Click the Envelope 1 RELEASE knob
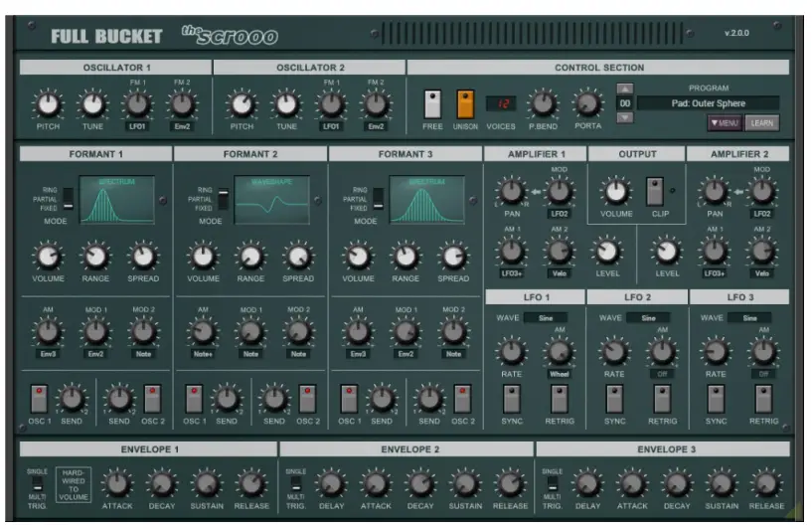The width and height of the screenshot is (812, 529). pyautogui.click(x=251, y=484)
